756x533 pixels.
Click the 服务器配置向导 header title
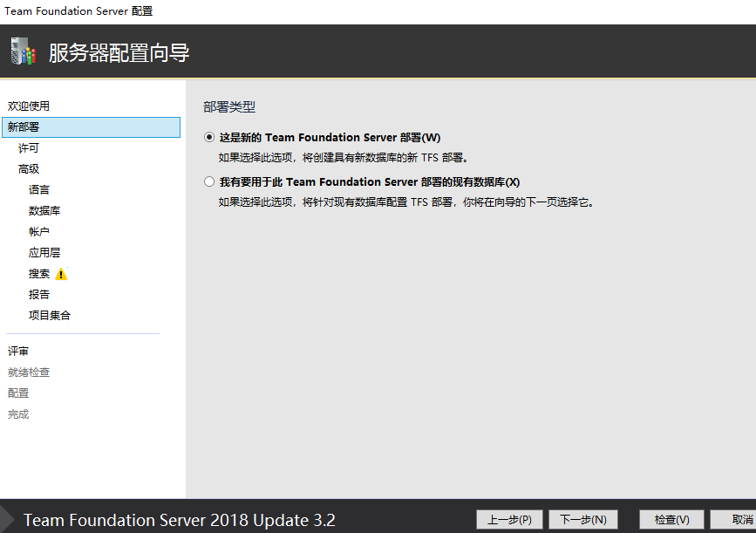(119, 52)
